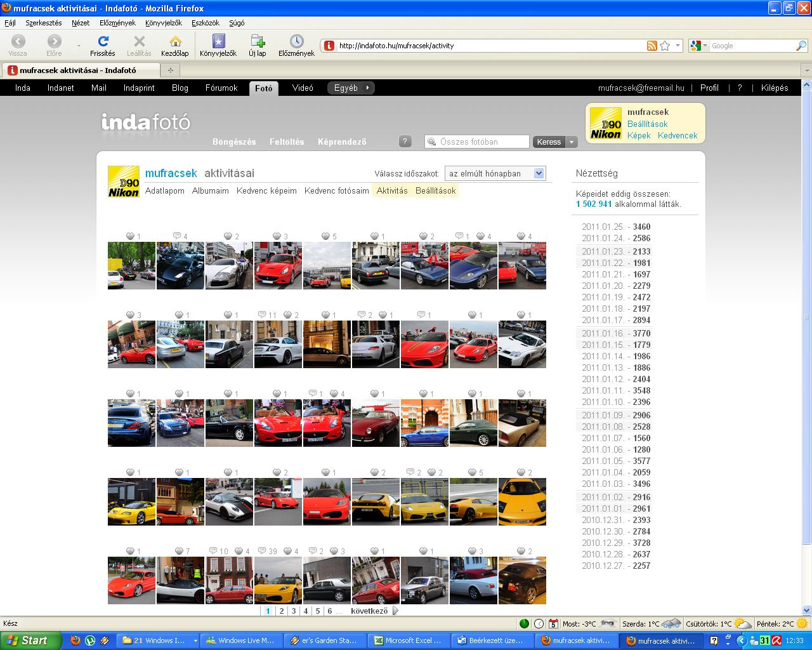Open the Eszközök menu
Image resolution: width=812 pixels, height=650 pixels.
click(x=206, y=23)
